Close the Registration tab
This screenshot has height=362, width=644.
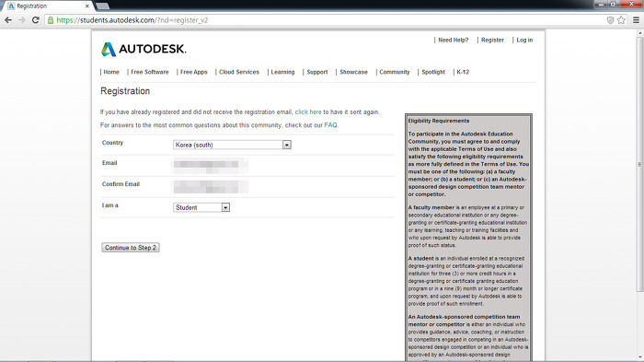point(87,6)
